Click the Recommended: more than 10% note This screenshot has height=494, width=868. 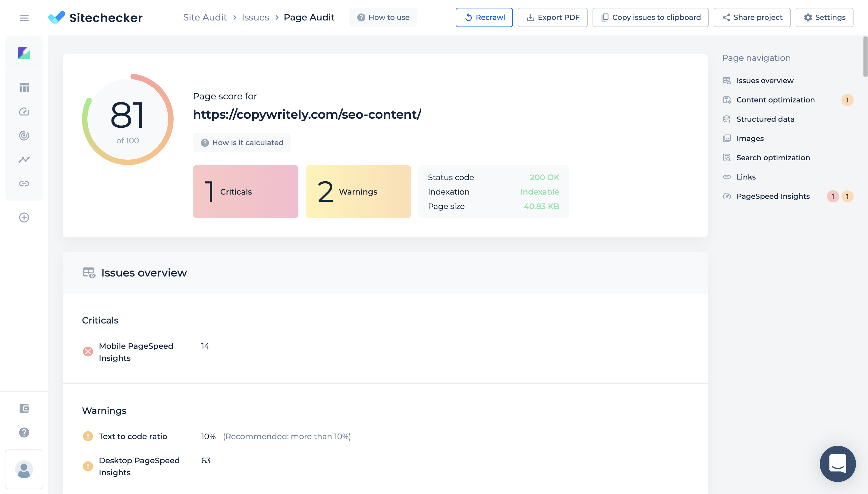pos(287,436)
